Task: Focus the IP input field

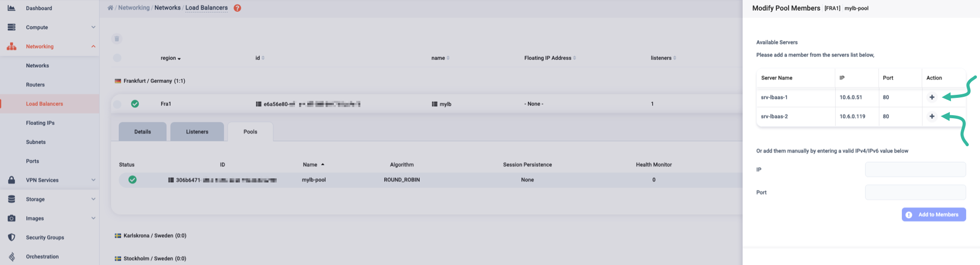Action: (915, 170)
